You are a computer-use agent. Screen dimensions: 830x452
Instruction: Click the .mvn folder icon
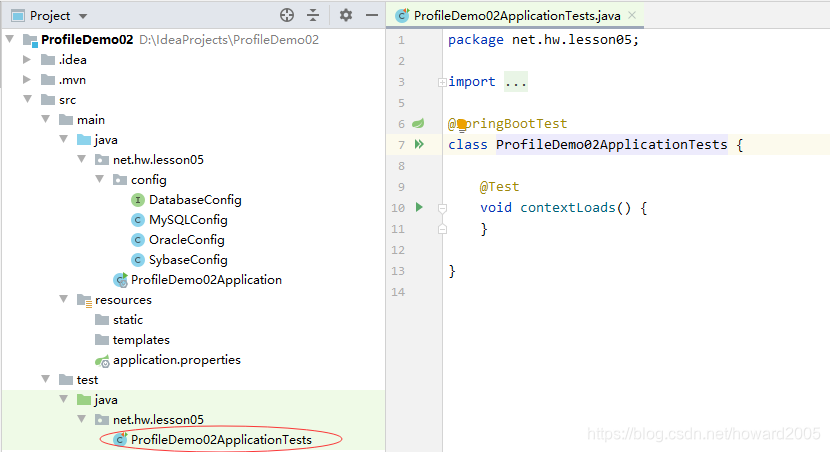tap(48, 79)
